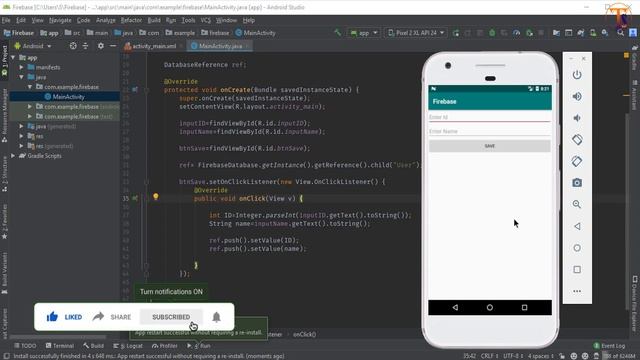Viewport: 640px width, 360px height.
Task: Click the project panel settings gear
Action: pyautogui.click(x=100, y=46)
